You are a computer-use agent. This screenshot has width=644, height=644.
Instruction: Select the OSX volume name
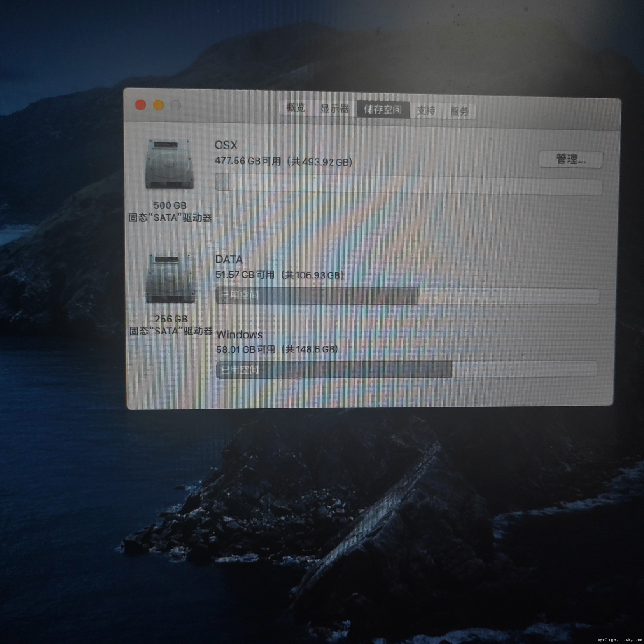(226, 145)
